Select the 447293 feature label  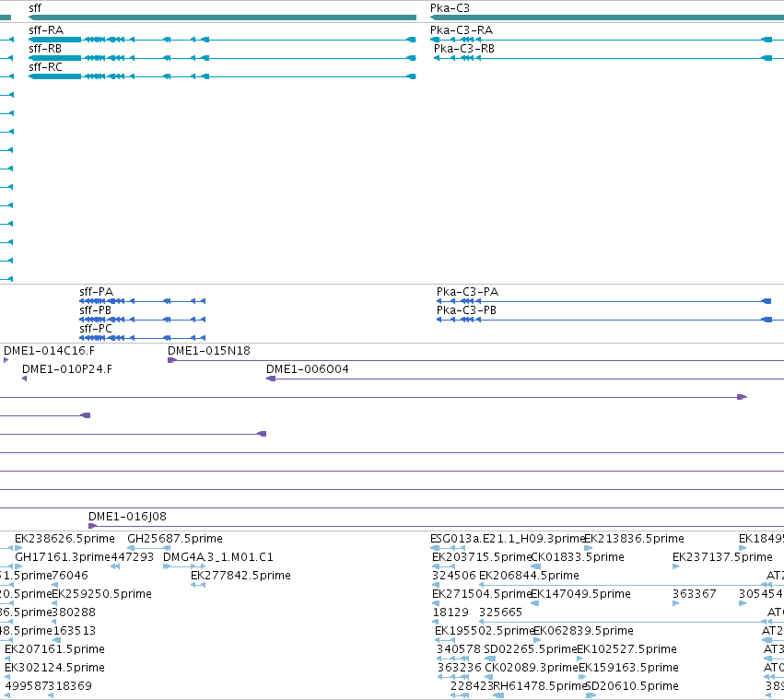(x=133, y=557)
